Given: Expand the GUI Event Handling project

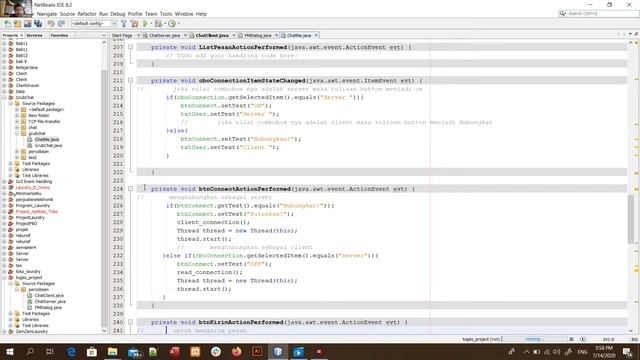Looking at the screenshot, I should tap(4, 182).
